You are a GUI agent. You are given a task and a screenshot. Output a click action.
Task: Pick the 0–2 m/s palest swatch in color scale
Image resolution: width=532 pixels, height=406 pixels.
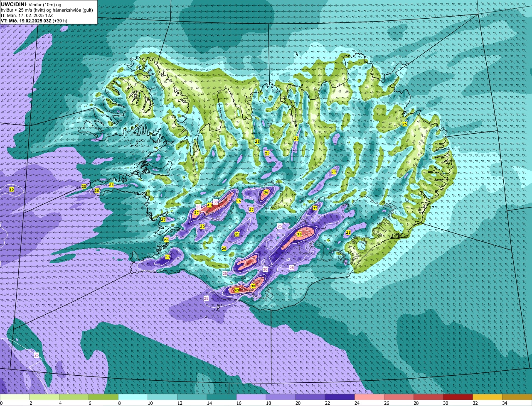[x=15, y=397]
